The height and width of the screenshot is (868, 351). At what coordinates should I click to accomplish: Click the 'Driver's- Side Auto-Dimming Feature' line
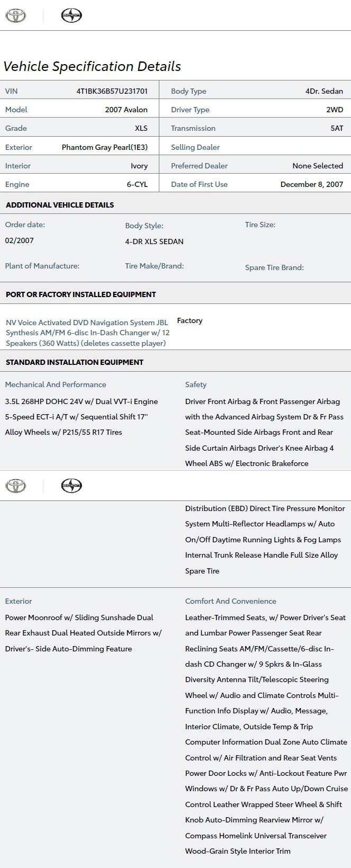pyautogui.click(x=69, y=649)
